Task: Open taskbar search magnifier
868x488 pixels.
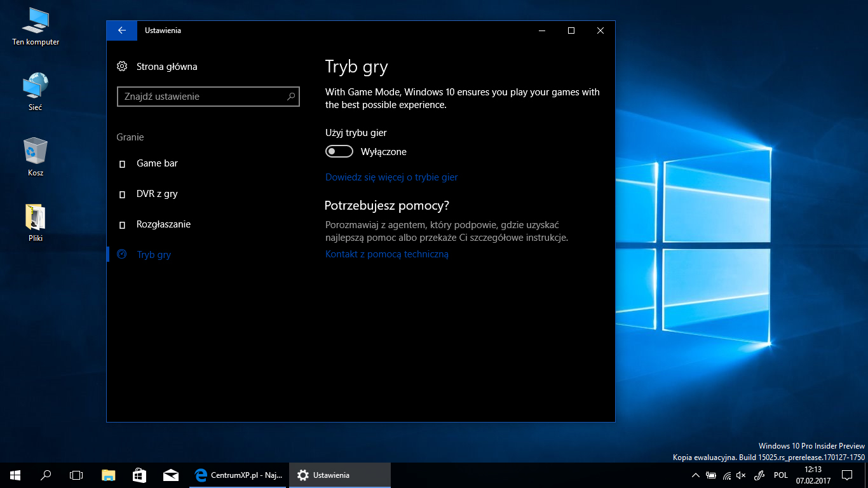Action: tap(46, 475)
